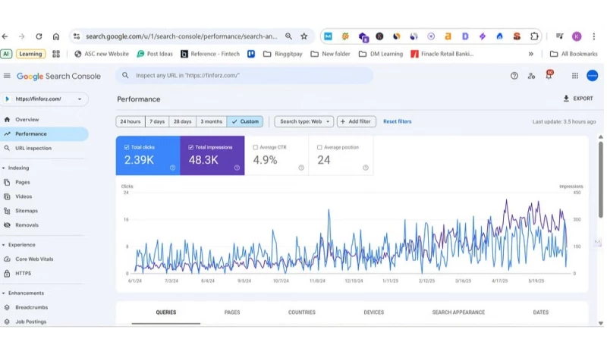Collapse the Indexing section

[4, 168]
